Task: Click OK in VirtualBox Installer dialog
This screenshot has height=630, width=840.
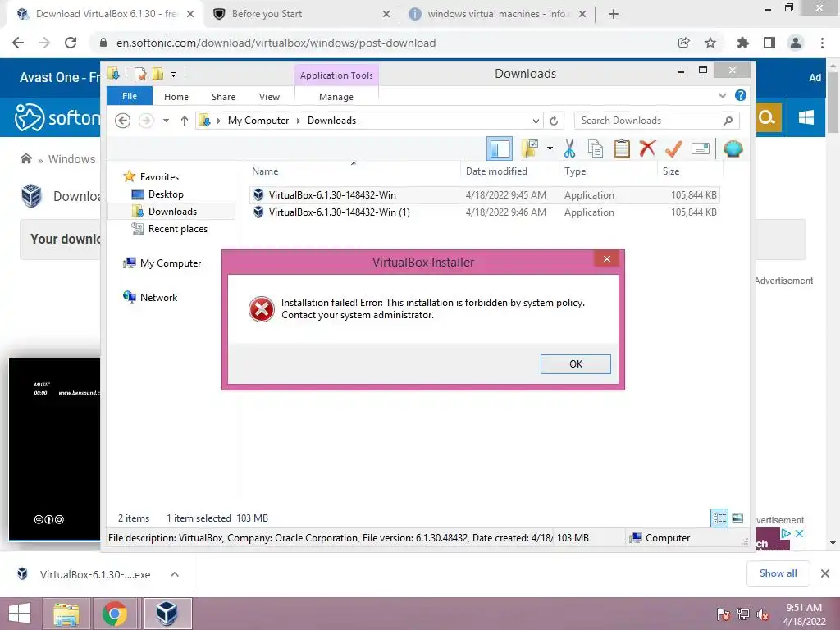Action: (575, 363)
